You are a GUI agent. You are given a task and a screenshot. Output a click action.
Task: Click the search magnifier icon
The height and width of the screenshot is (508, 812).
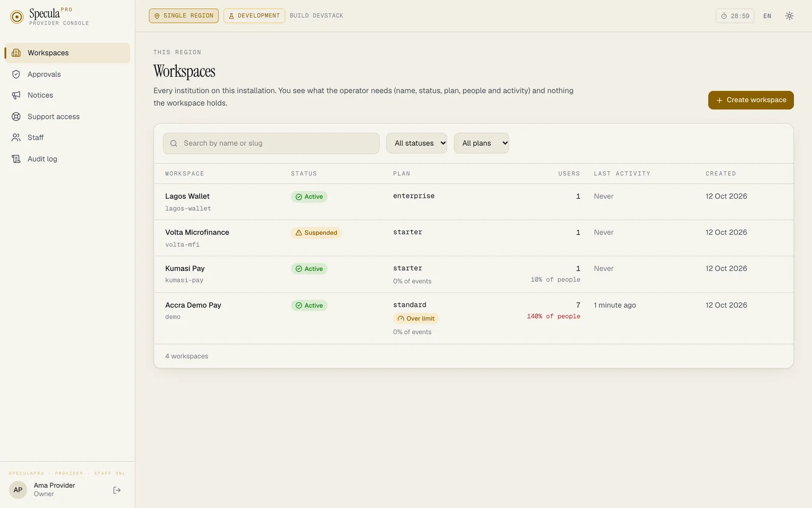click(174, 143)
